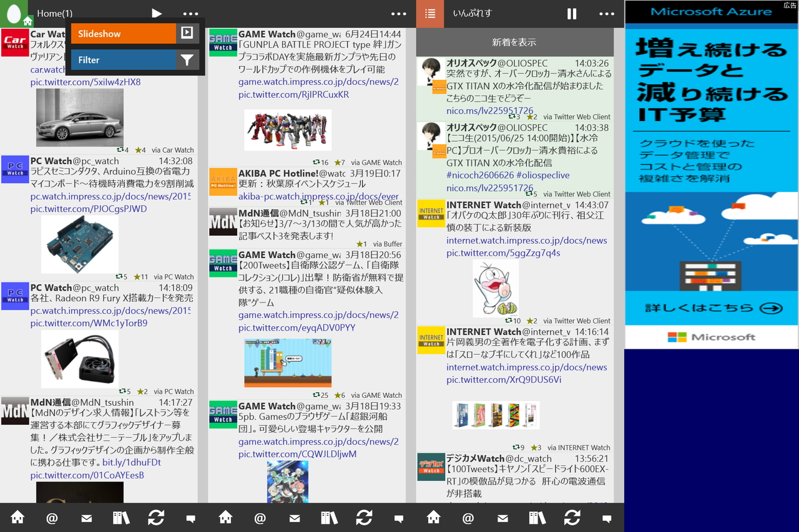Open link pic.twitter.com/5xilw4zHX8

[86, 82]
